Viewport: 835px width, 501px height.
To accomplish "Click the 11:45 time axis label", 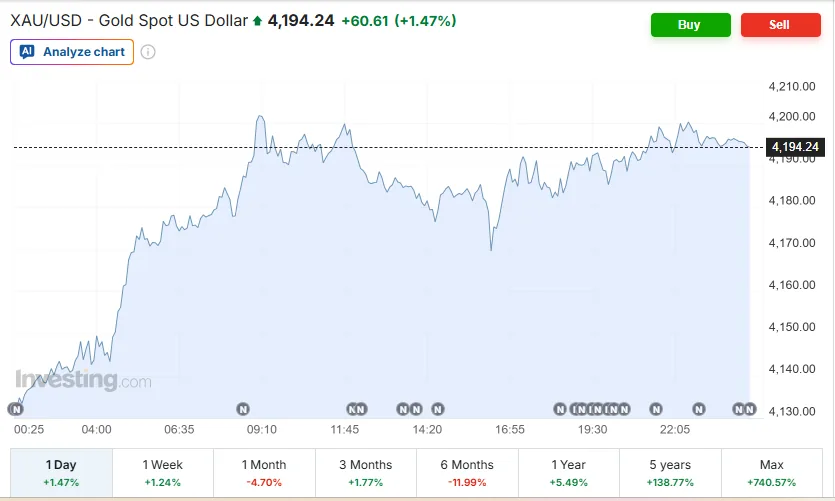I will point(345,430).
